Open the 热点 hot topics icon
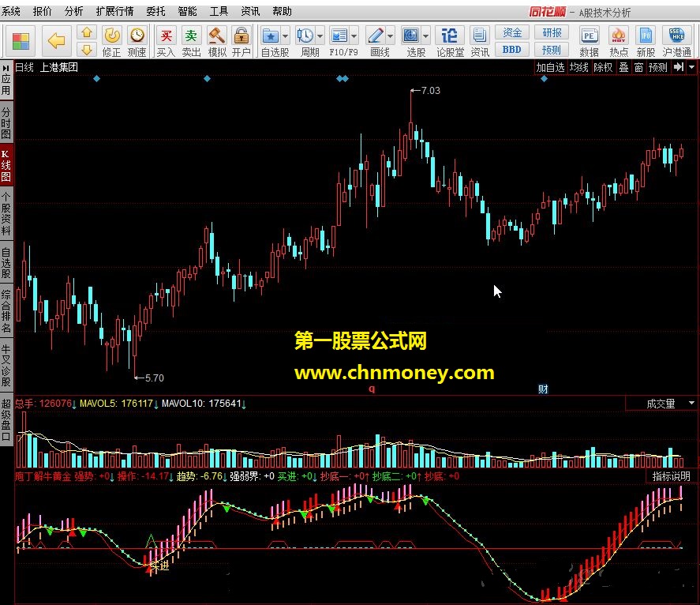Screen dimensions: 700x605 (618, 42)
